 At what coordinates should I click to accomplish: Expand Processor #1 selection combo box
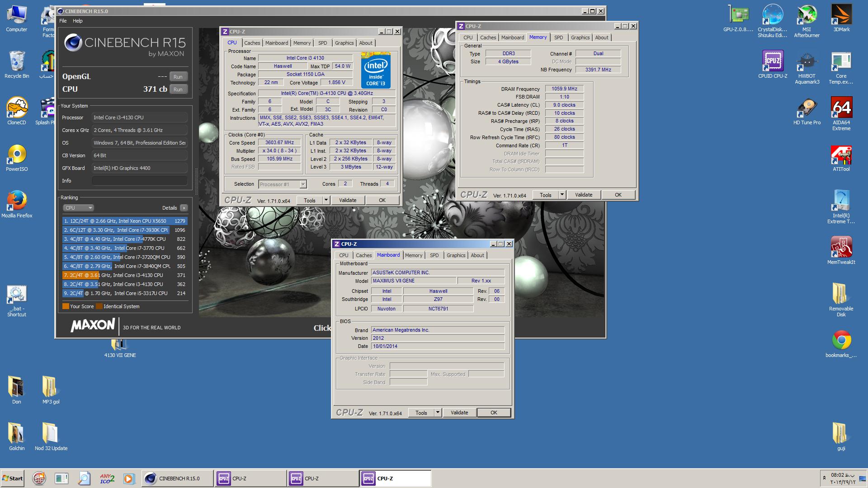(303, 184)
